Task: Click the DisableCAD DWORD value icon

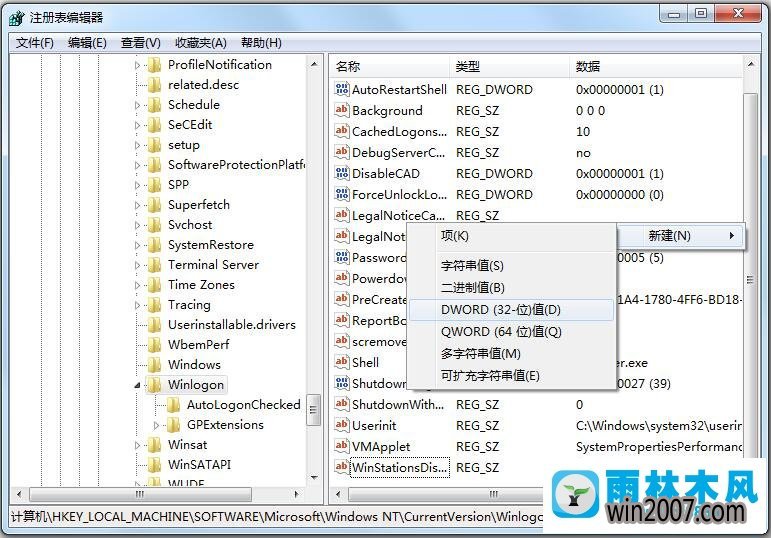Action: pyautogui.click(x=342, y=173)
